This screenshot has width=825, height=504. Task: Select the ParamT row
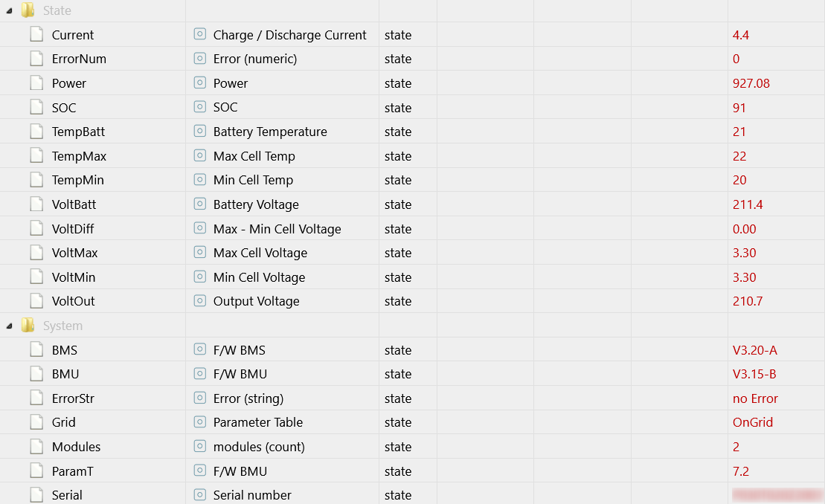[412, 471]
